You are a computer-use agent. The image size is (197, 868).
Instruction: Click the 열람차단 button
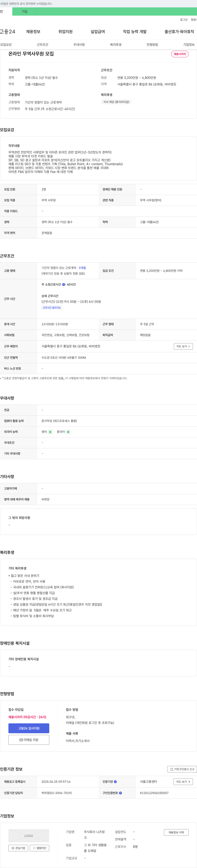(x=39, y=848)
